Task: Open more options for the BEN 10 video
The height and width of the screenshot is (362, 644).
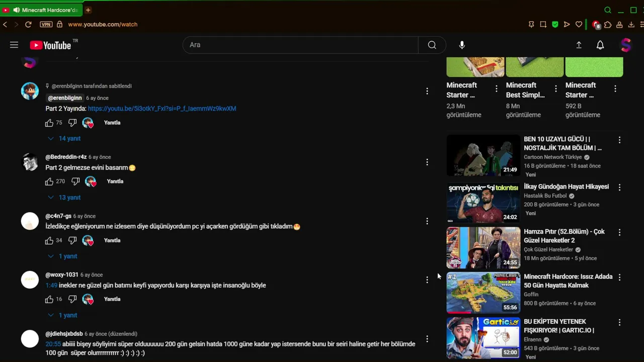Action: (x=619, y=140)
